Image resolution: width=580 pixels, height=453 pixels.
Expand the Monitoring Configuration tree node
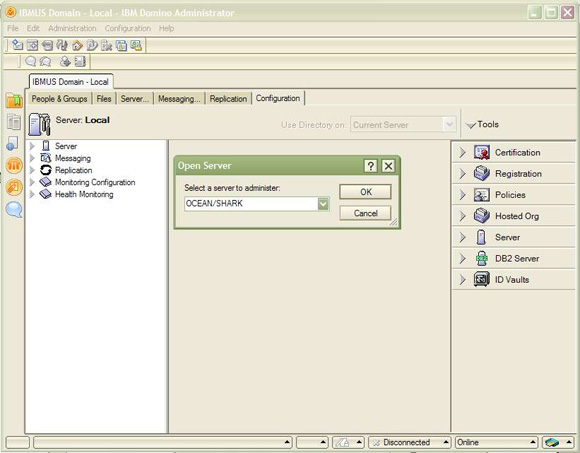point(32,182)
